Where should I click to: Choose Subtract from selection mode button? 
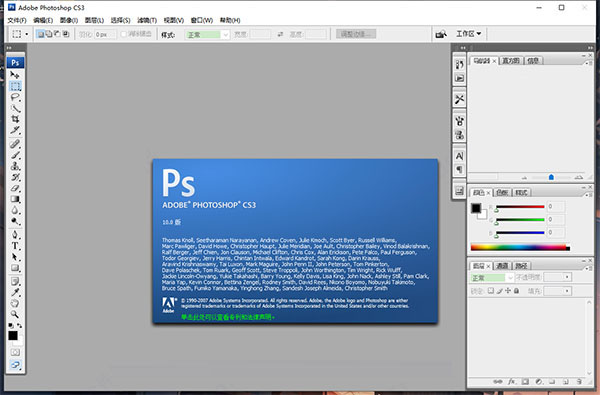[57, 34]
